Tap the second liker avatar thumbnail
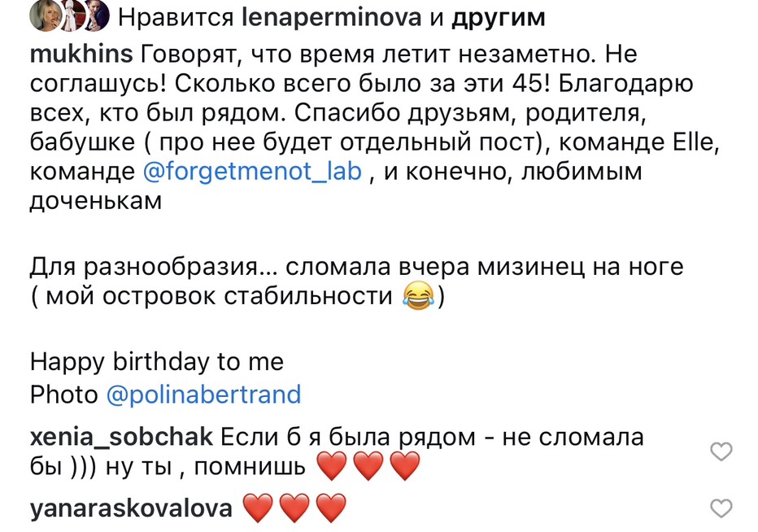This screenshot has width=758, height=532. tap(72, 16)
